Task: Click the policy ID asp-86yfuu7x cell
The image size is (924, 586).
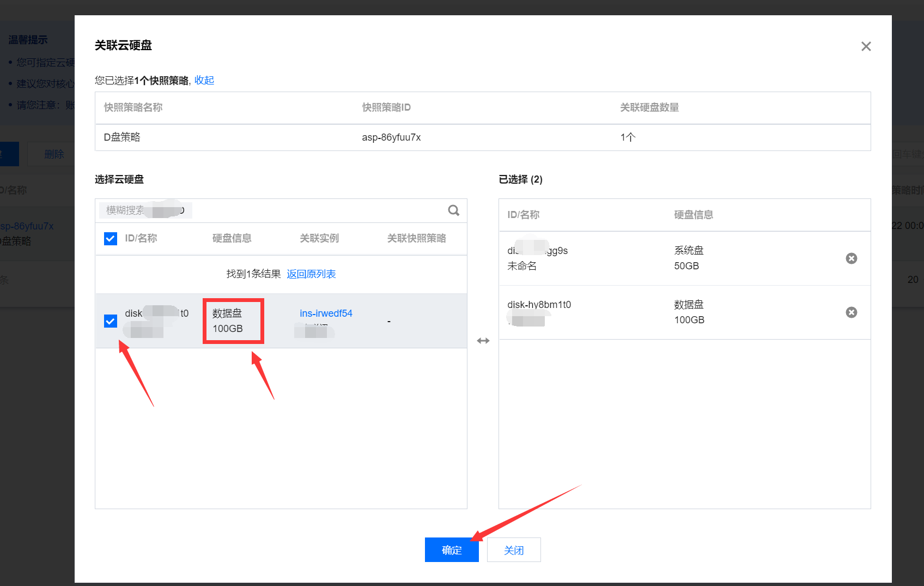Action: [391, 137]
